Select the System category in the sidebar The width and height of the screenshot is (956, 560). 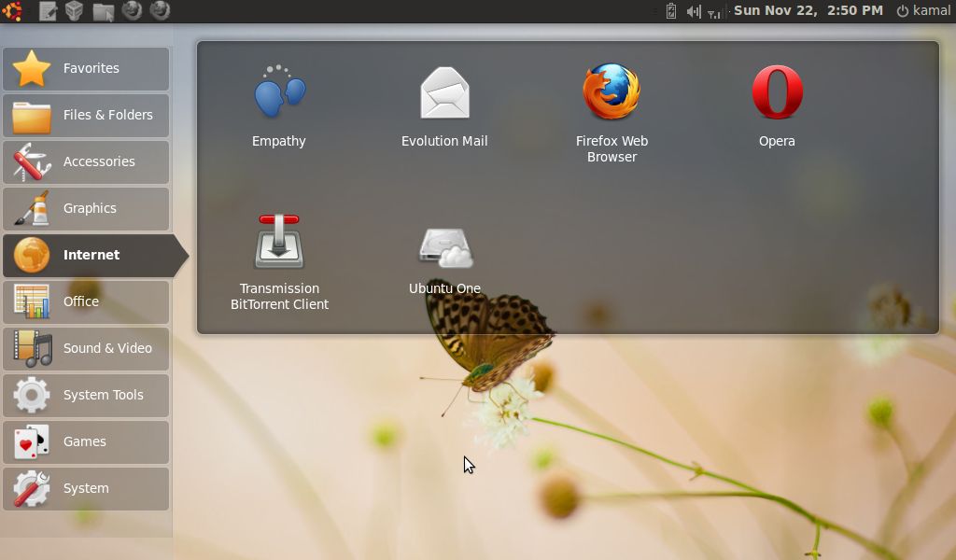(x=86, y=489)
